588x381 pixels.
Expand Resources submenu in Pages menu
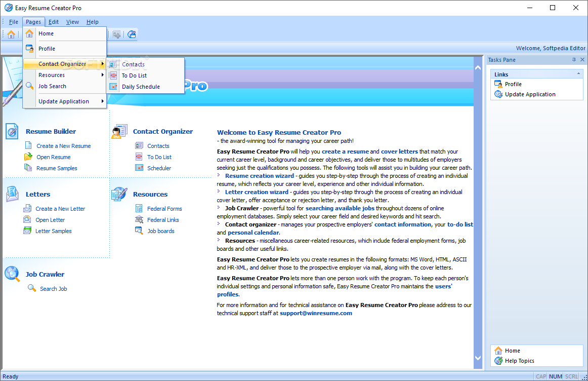click(65, 75)
